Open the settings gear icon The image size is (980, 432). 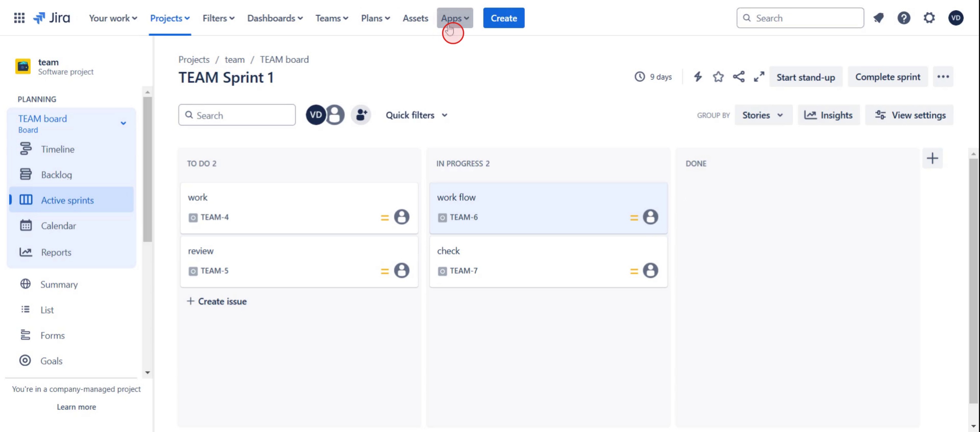coord(929,18)
